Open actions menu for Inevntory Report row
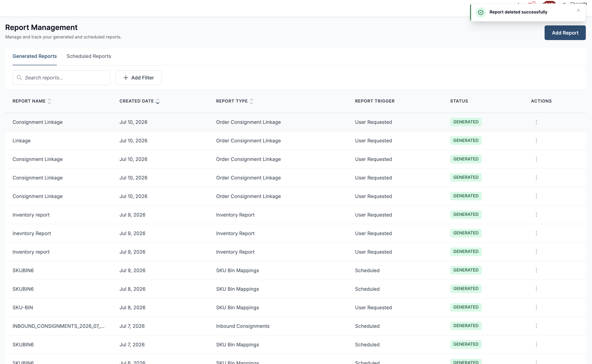The image size is (592, 364). (536, 233)
